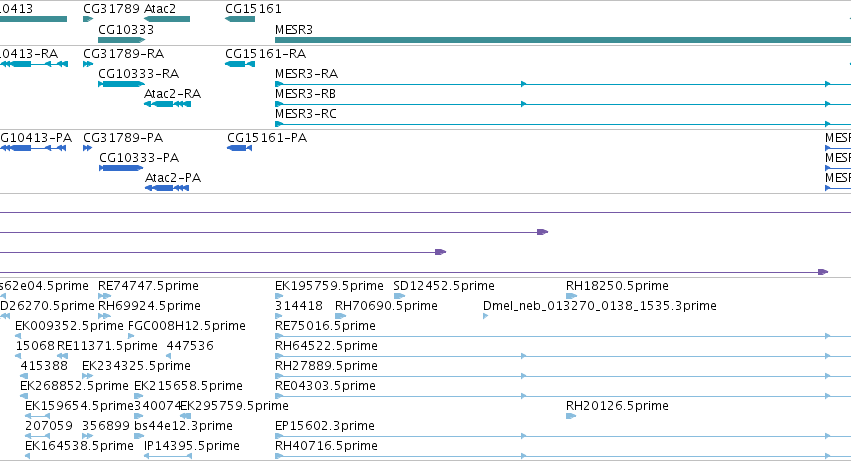The width and height of the screenshot is (851, 461).
Task: Select the RH18250.5prime EST marker
Action: click(571, 296)
